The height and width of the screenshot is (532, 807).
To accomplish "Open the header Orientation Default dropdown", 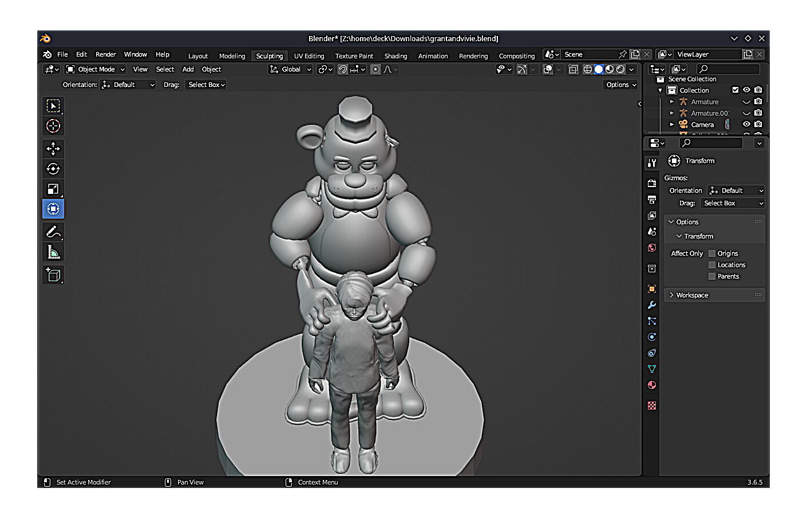I will (128, 85).
